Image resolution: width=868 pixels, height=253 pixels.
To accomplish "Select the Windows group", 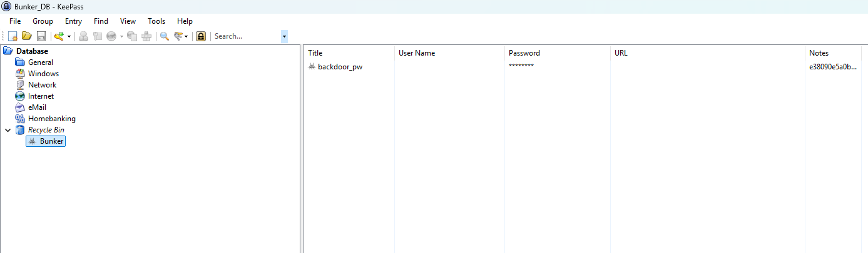I will (x=43, y=74).
